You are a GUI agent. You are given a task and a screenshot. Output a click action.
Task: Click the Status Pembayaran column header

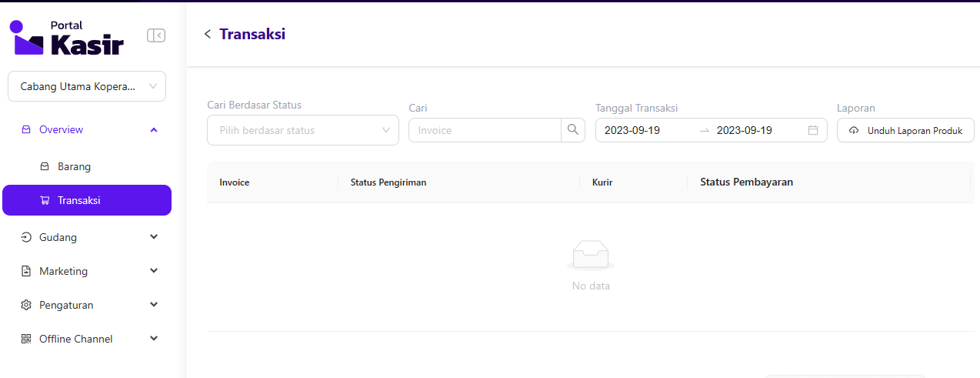[746, 182]
